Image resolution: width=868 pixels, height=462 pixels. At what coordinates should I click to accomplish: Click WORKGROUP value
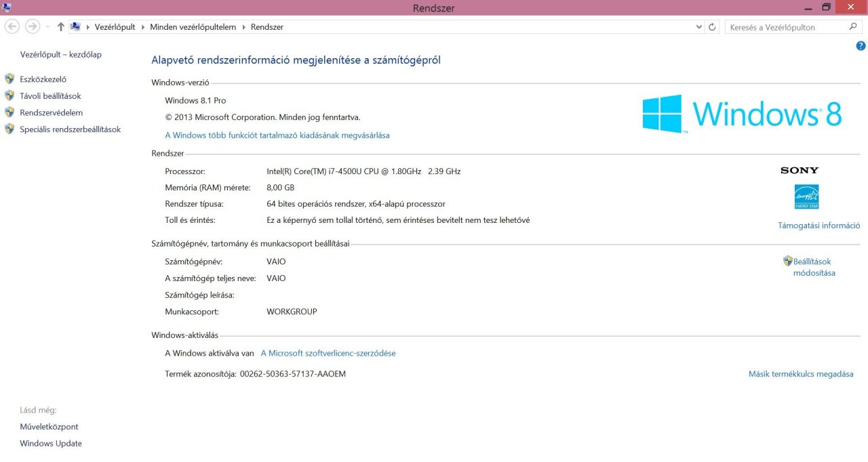pyautogui.click(x=292, y=312)
